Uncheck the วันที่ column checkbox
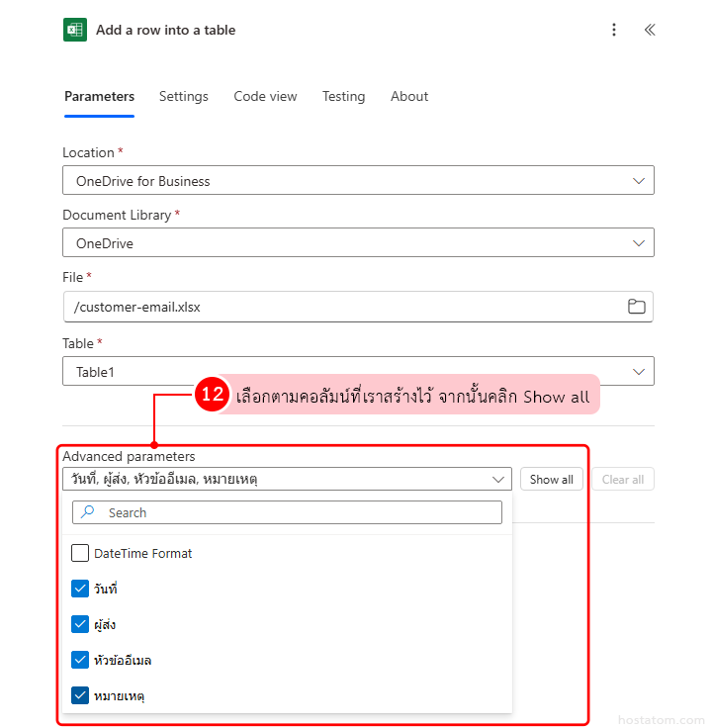 [80, 589]
